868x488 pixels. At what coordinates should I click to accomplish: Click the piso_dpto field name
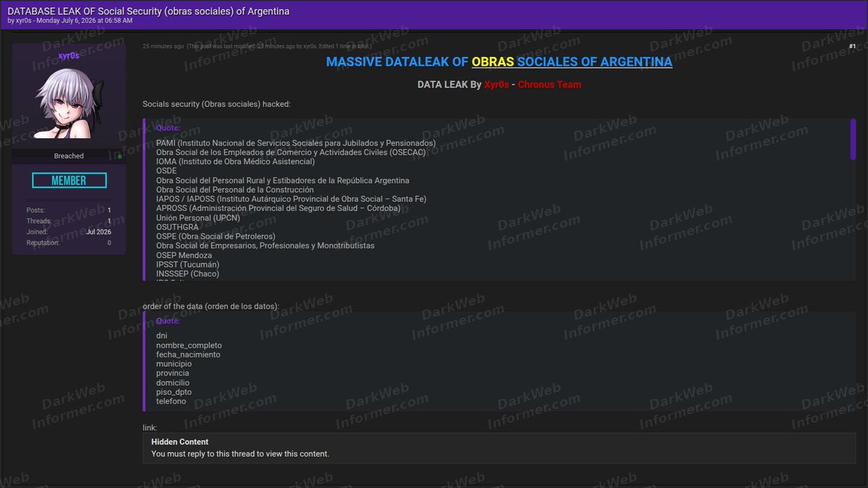click(x=174, y=393)
